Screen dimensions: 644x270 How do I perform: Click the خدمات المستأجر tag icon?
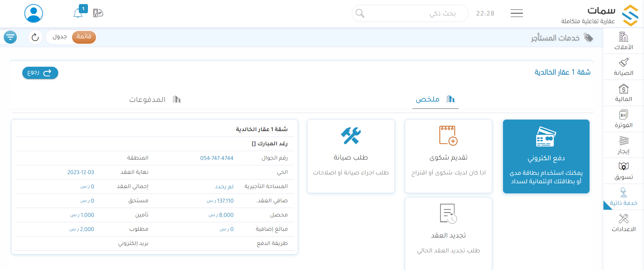point(589,38)
